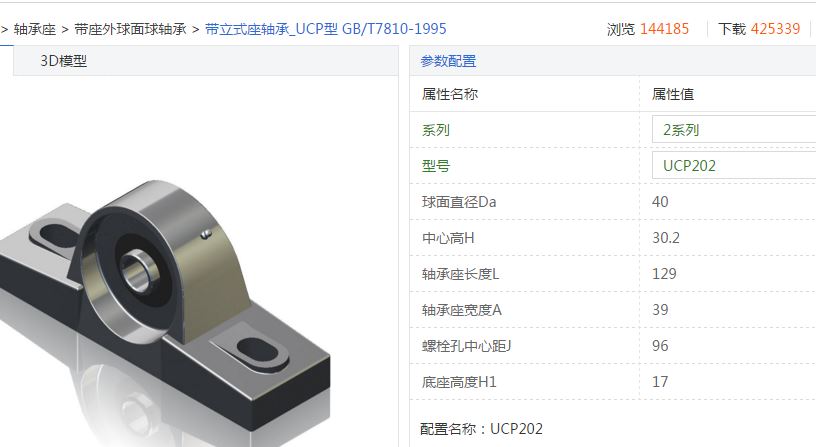Select the 螺栓孔中心距J value 96
The height and width of the screenshot is (447, 816).
pos(660,346)
